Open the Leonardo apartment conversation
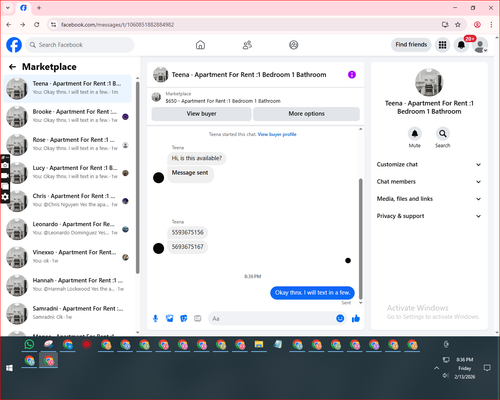 pyautogui.click(x=68, y=229)
